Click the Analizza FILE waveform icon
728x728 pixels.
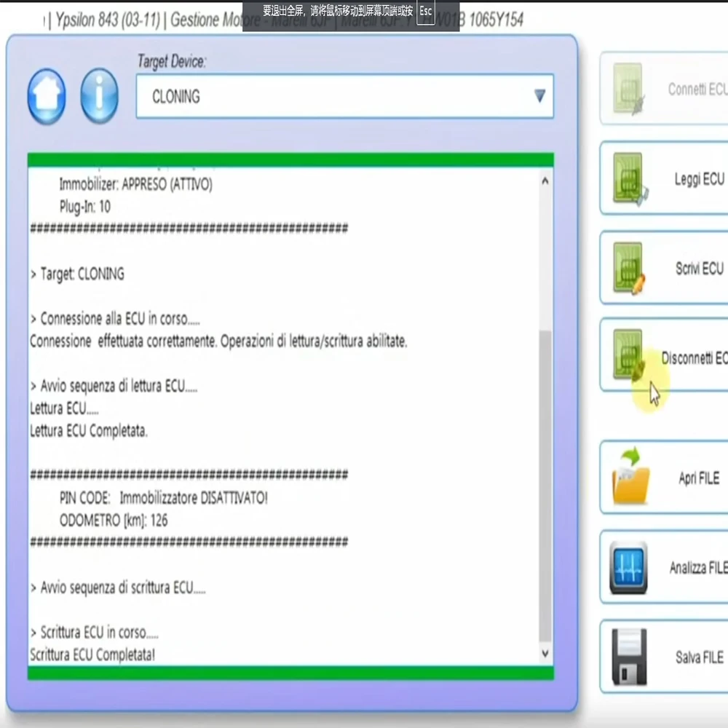[629, 568]
